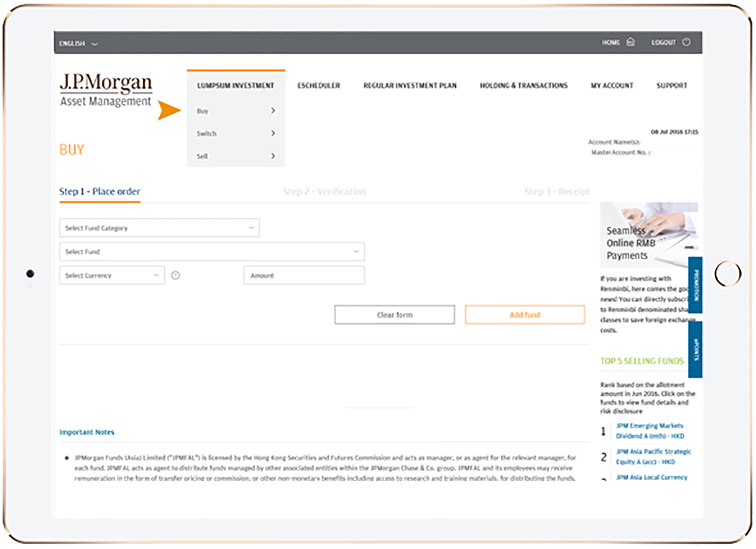
Task: Click the Home icon in top bar
Action: 630,42
